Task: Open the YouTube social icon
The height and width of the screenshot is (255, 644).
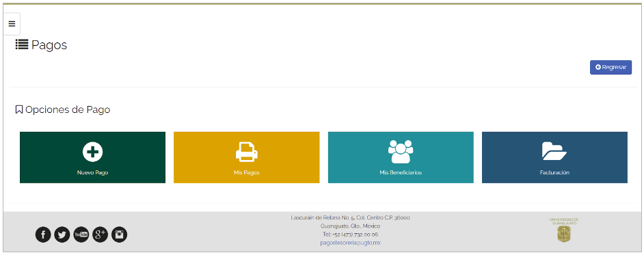Action: click(81, 234)
